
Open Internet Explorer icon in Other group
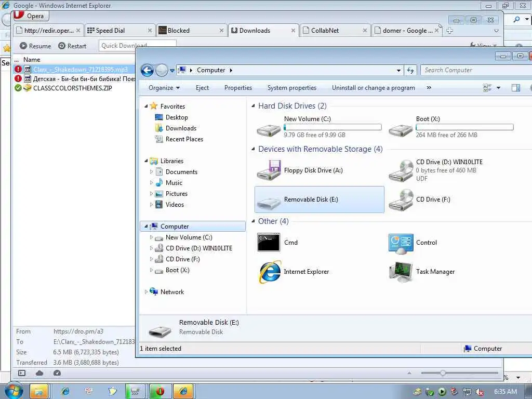270,271
